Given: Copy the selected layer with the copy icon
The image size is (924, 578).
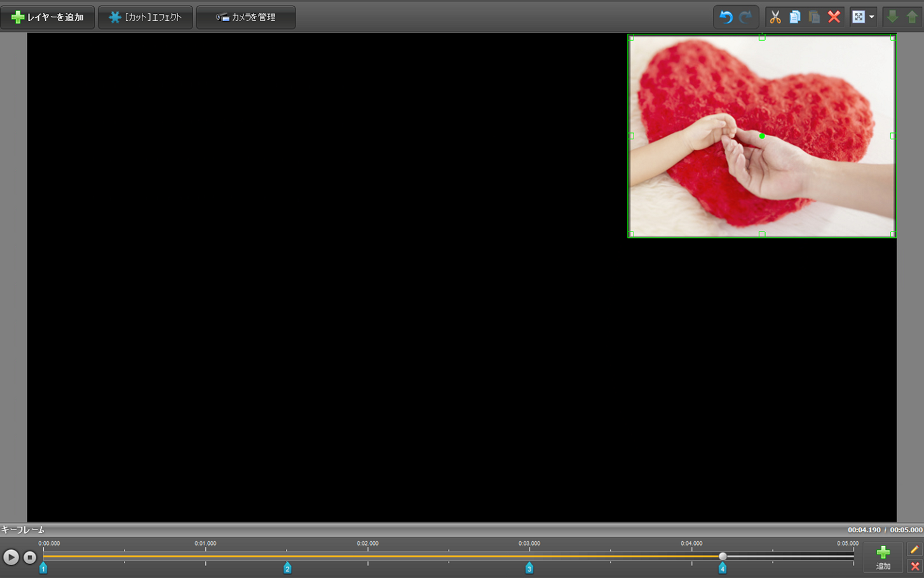Looking at the screenshot, I should tap(794, 17).
